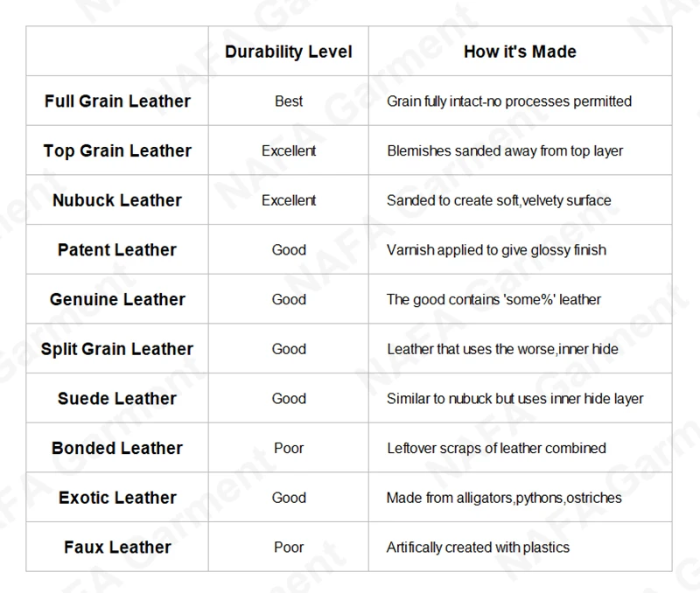Click the "Faux Leather" row label
This screenshot has width=700, height=593.
point(117,548)
